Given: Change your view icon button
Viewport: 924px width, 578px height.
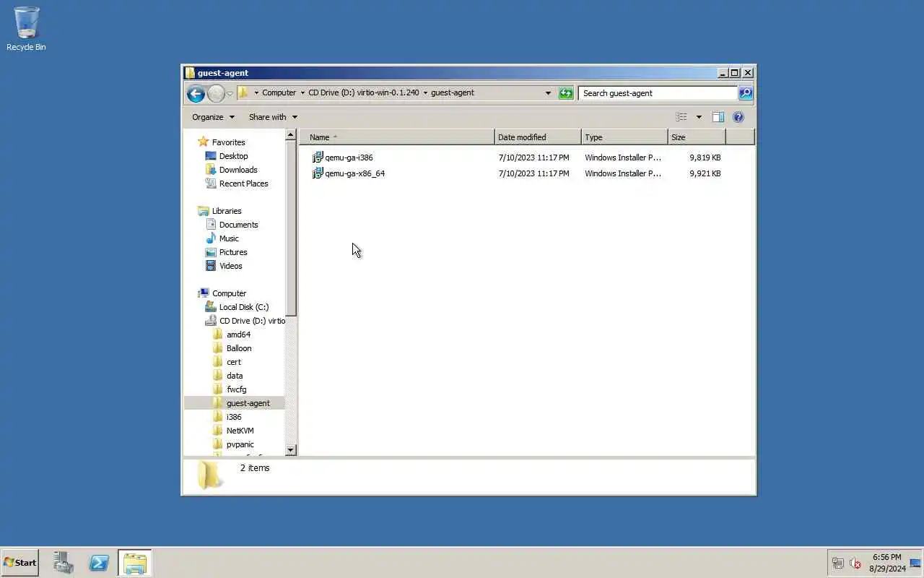Looking at the screenshot, I should point(681,117).
